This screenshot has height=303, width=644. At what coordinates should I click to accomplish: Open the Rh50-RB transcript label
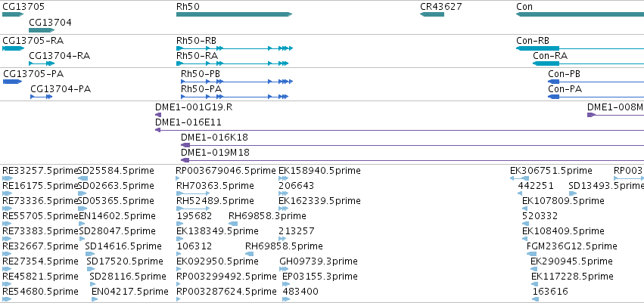click(196, 41)
